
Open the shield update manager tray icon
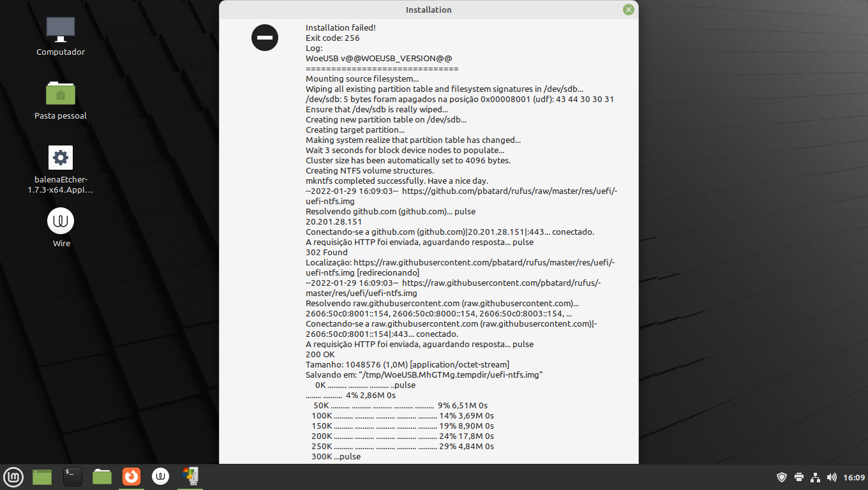coord(782,477)
